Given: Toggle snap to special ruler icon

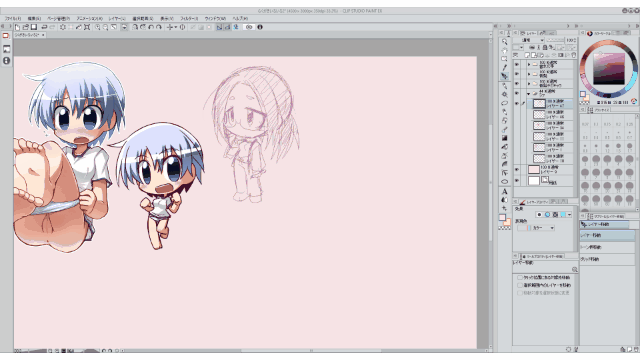Looking at the screenshot, I should click(227, 27).
